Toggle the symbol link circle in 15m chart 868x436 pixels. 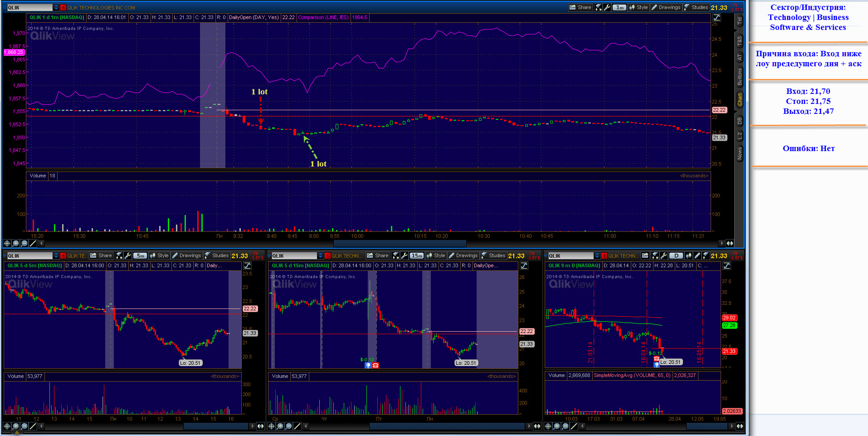coord(269,256)
